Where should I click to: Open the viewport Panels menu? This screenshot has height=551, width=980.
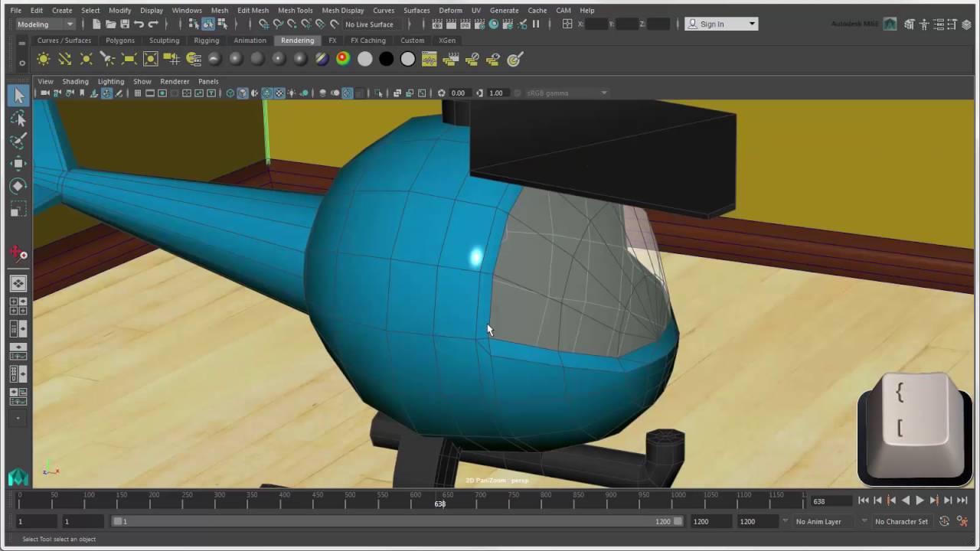click(x=208, y=81)
